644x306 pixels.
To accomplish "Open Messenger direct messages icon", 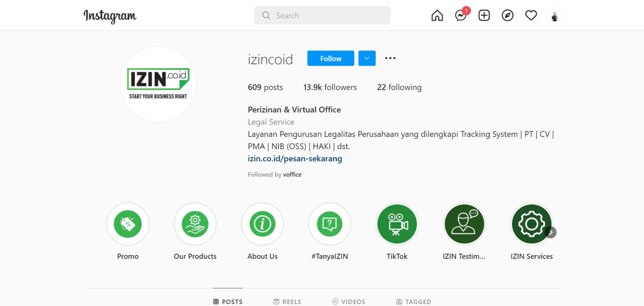I will coord(461,16).
